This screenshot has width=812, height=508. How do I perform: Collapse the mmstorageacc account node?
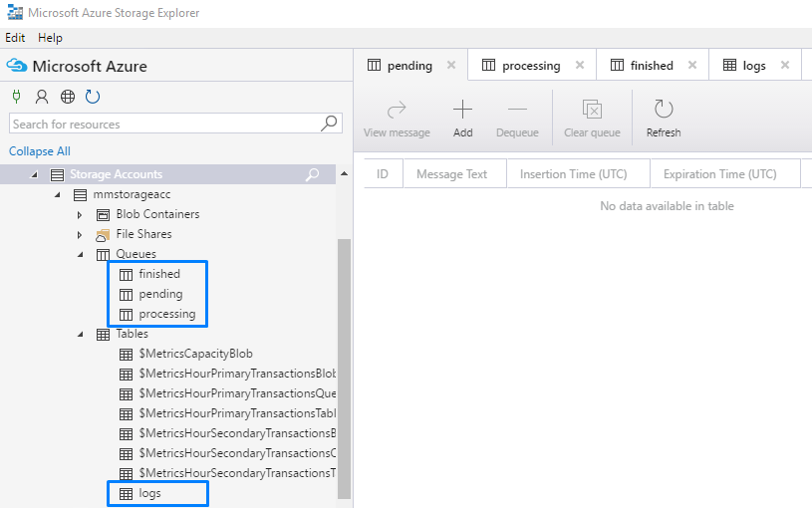[x=58, y=195]
